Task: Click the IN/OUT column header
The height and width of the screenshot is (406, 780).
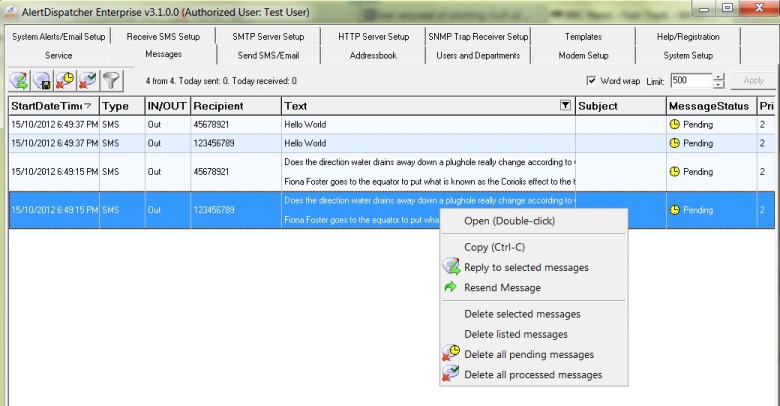Action: (168, 106)
